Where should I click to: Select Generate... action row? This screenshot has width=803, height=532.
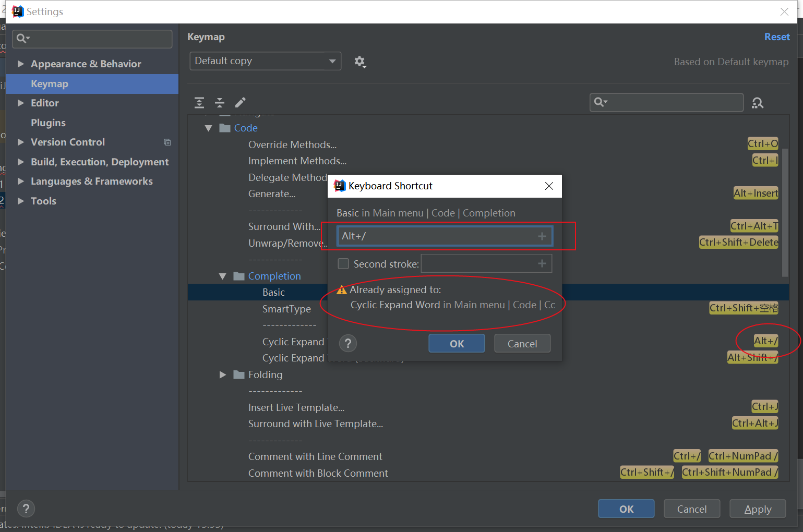[488, 194]
